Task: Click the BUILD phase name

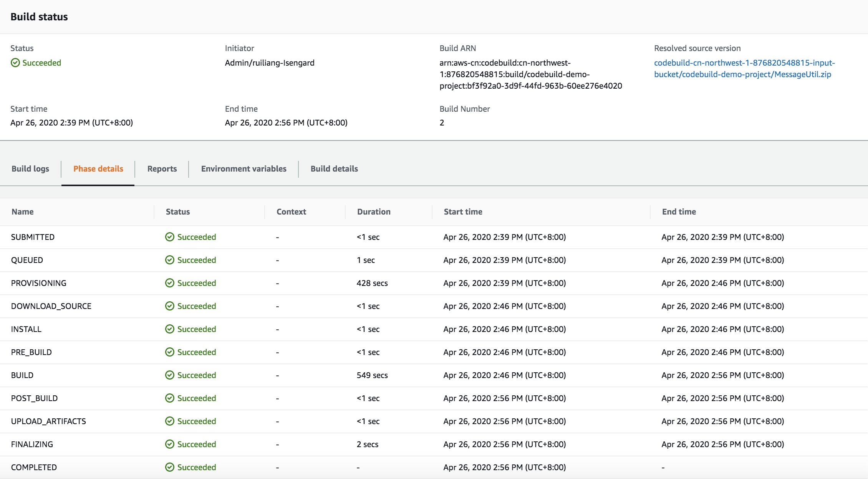Action: pos(22,375)
